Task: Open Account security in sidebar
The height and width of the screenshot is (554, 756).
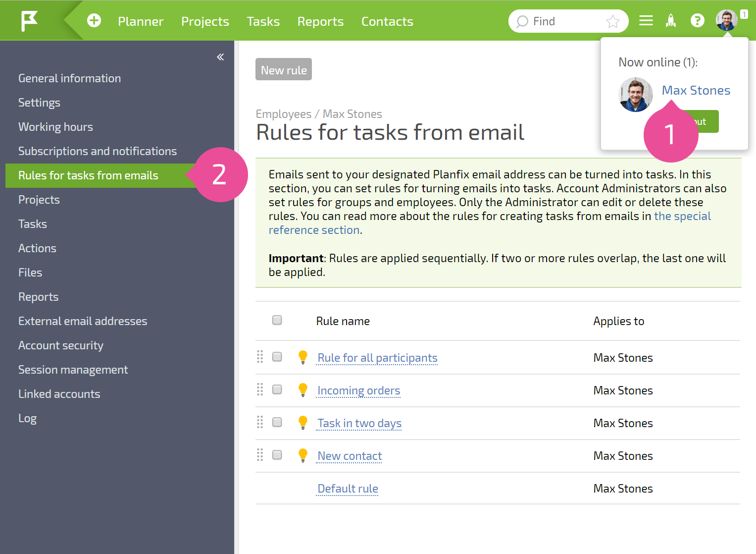Action: tap(61, 345)
